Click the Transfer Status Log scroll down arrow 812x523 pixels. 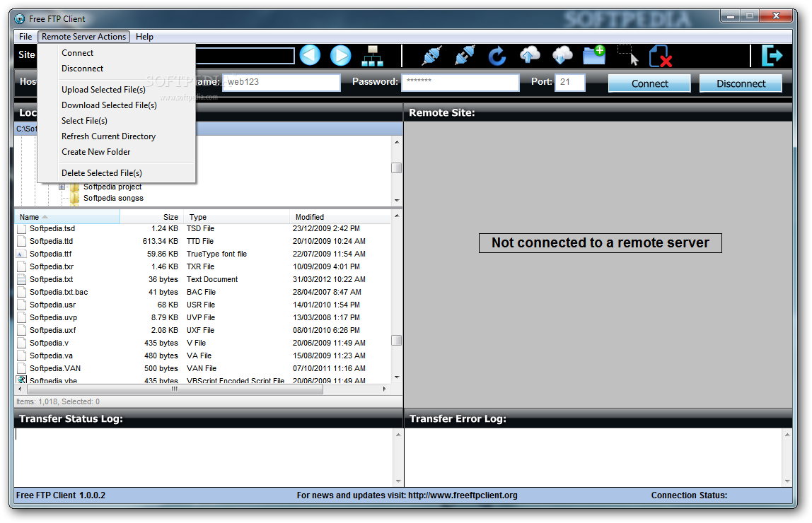pyautogui.click(x=398, y=481)
